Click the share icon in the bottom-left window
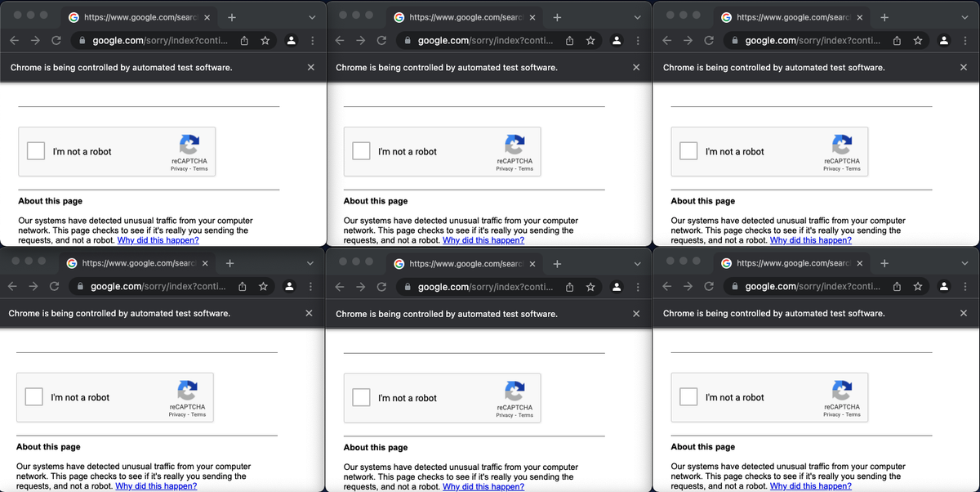 tap(243, 286)
